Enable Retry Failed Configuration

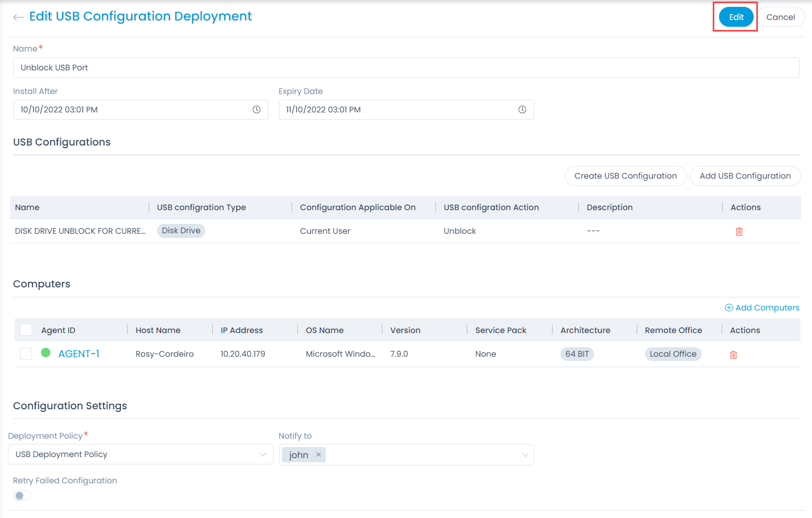coord(22,495)
